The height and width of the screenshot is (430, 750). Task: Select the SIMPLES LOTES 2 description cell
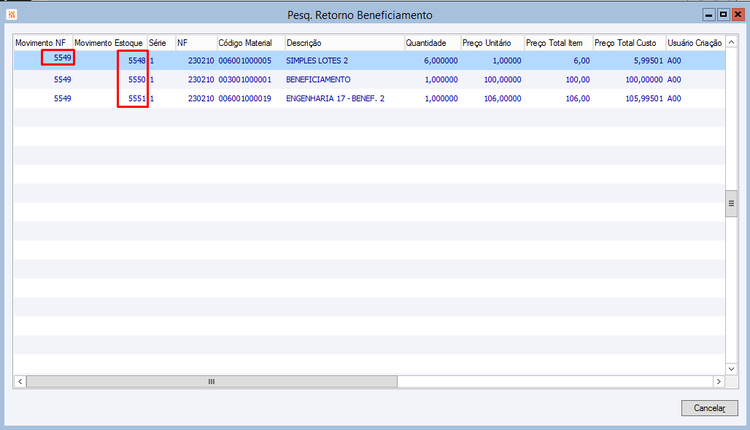pos(317,61)
